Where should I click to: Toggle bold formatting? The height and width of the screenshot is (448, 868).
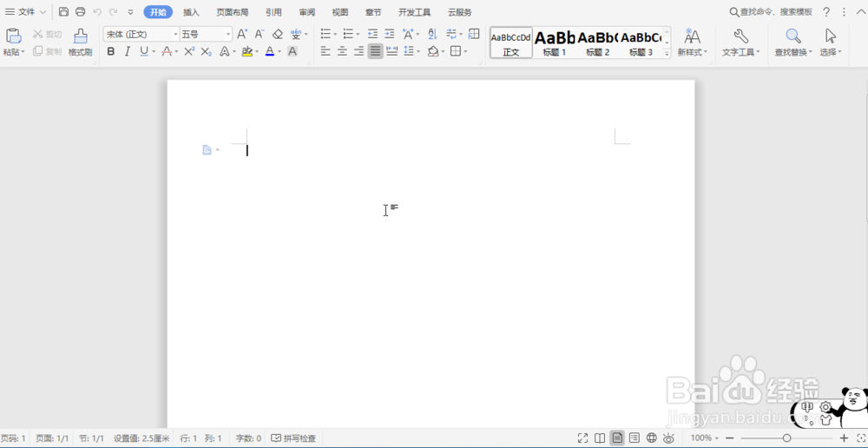pyautogui.click(x=111, y=51)
